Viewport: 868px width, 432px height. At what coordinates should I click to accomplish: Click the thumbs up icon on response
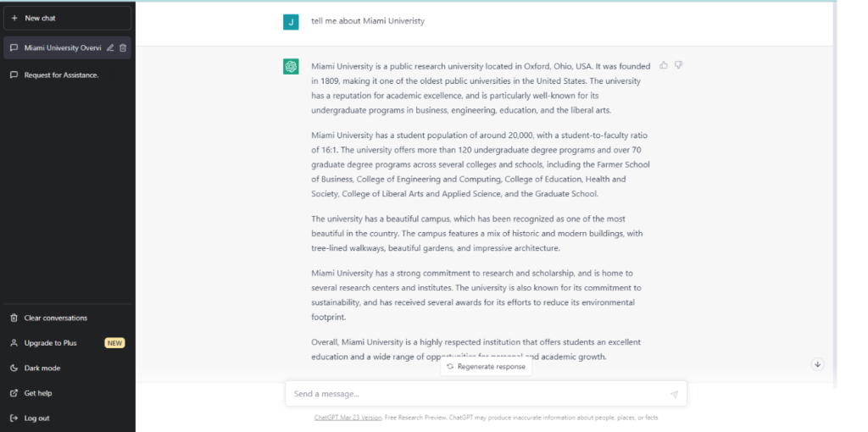click(663, 65)
